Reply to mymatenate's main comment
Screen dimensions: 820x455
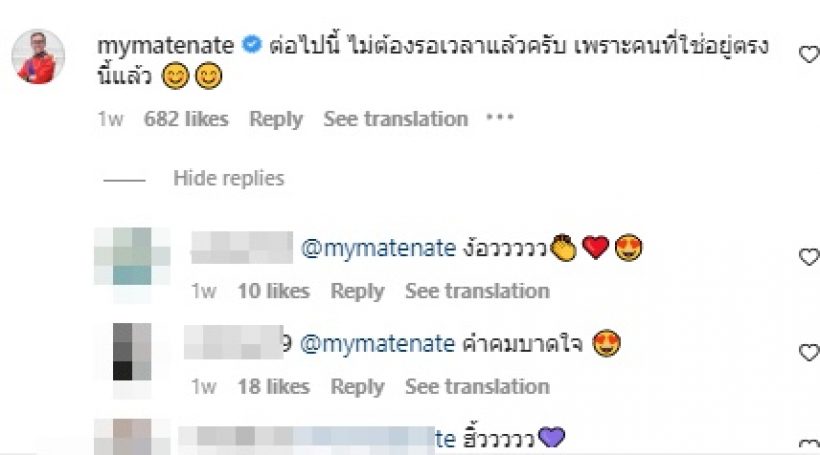(x=276, y=119)
